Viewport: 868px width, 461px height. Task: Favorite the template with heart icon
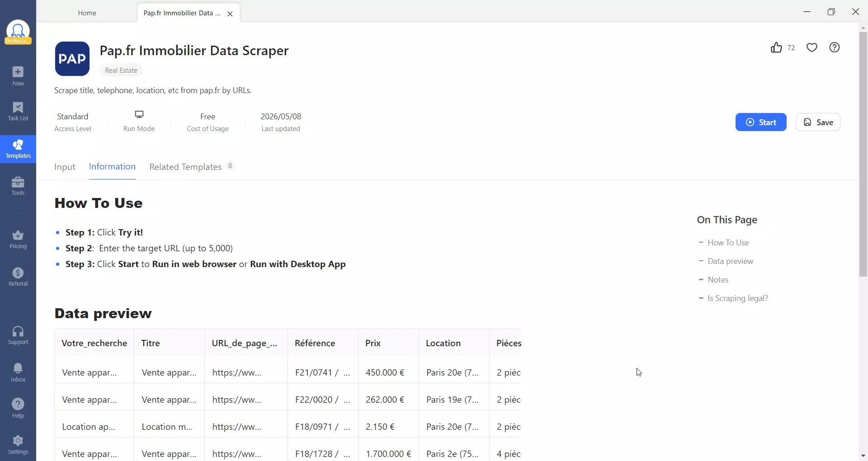tap(812, 47)
